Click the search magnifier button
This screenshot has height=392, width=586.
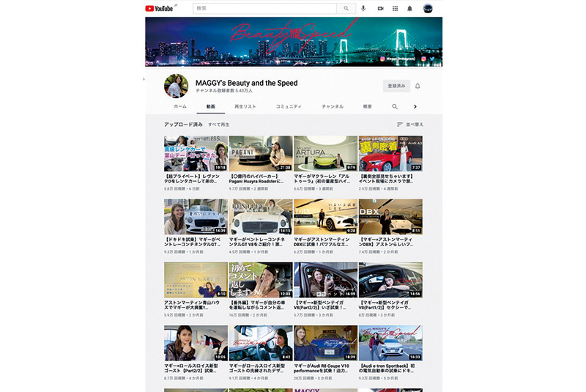346,8
